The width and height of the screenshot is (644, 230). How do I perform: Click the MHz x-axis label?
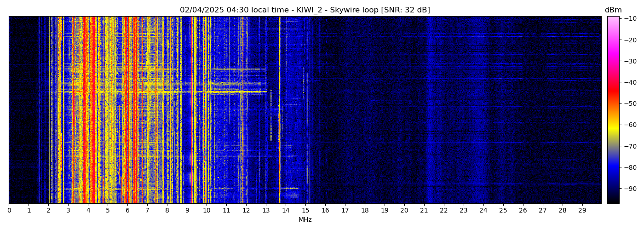305,220
